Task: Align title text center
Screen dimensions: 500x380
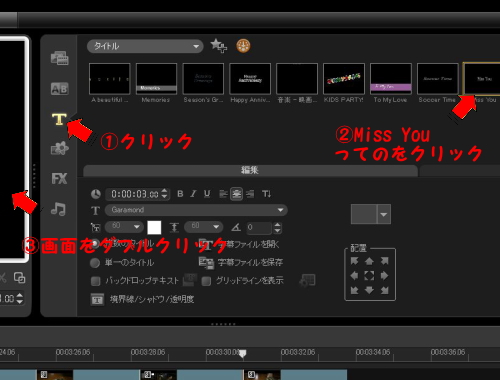Action: (237, 194)
